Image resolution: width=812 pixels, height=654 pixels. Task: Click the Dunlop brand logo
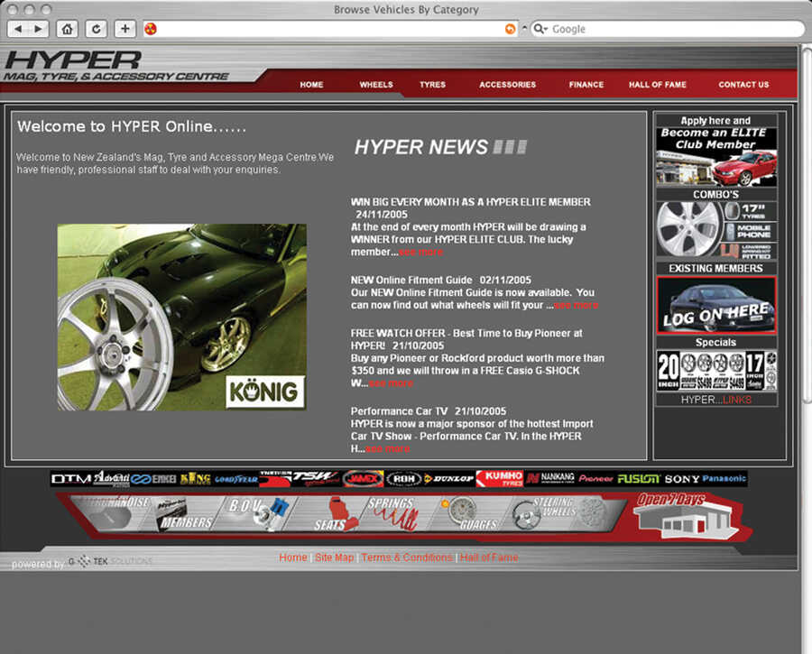click(x=448, y=479)
